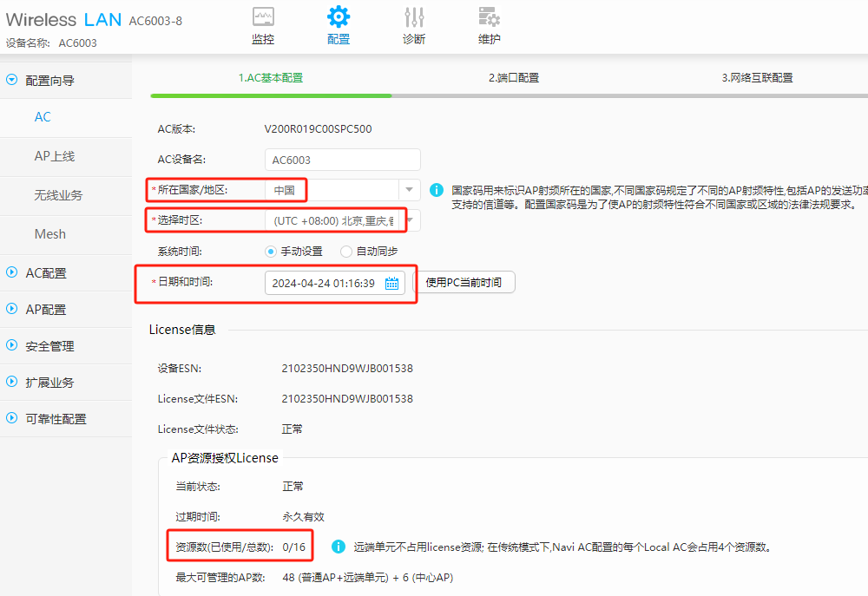Click the resource count value 0/16
The height and width of the screenshot is (596, 868).
point(294,547)
